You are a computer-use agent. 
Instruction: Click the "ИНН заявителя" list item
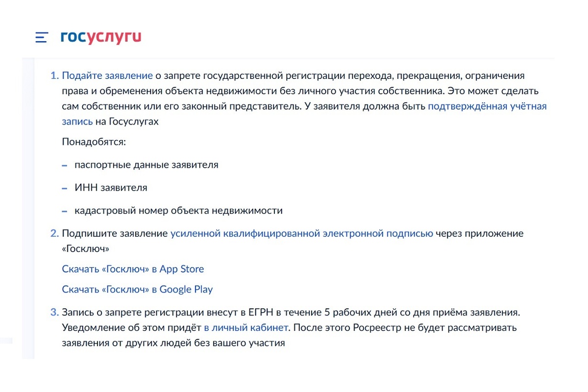111,188
